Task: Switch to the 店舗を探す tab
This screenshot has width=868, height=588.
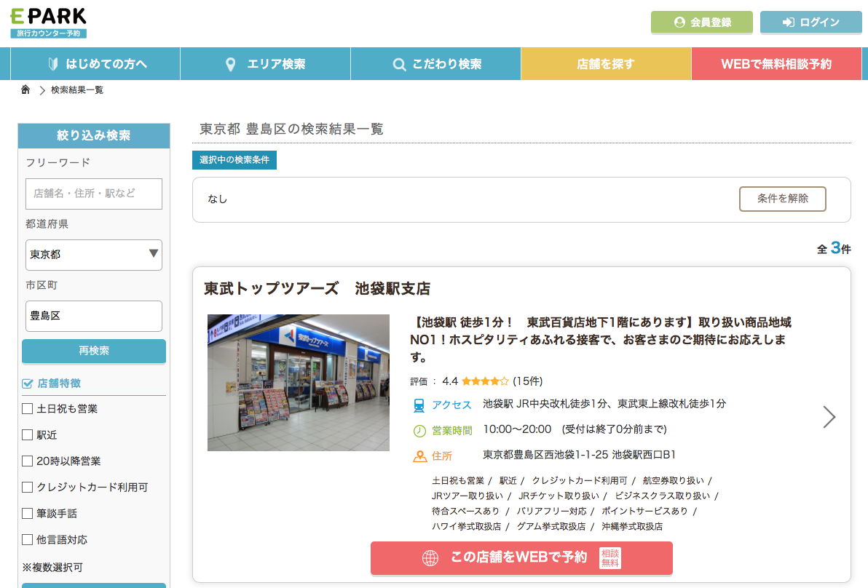Action: coord(606,64)
